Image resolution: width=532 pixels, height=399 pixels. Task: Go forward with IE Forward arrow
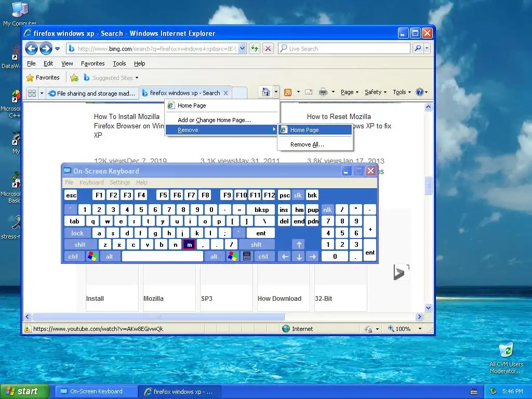coord(46,48)
